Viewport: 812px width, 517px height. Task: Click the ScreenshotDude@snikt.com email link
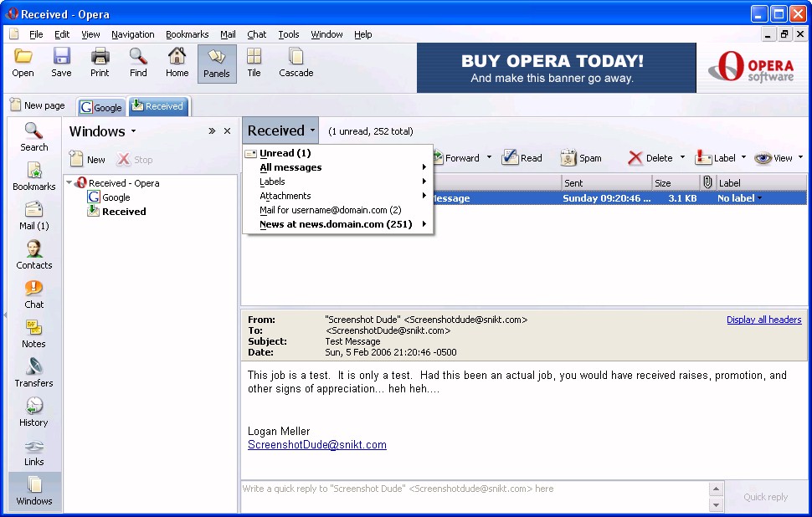(316, 445)
